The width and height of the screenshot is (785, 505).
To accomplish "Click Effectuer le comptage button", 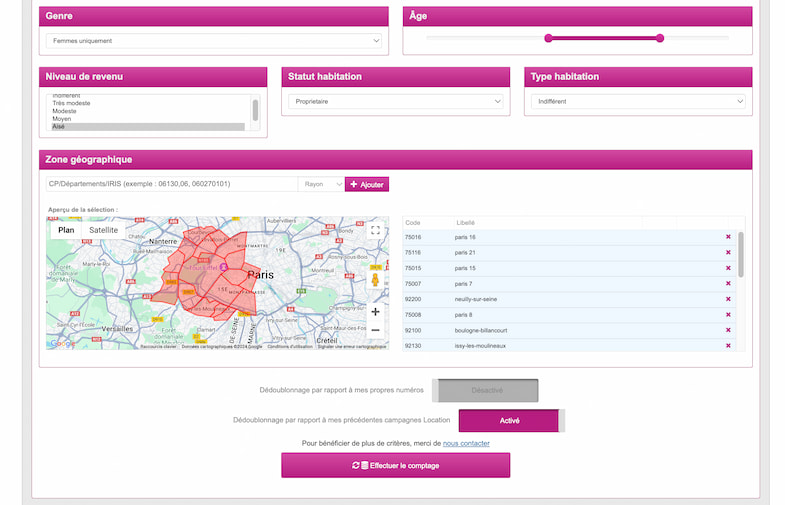I will [x=396, y=465].
